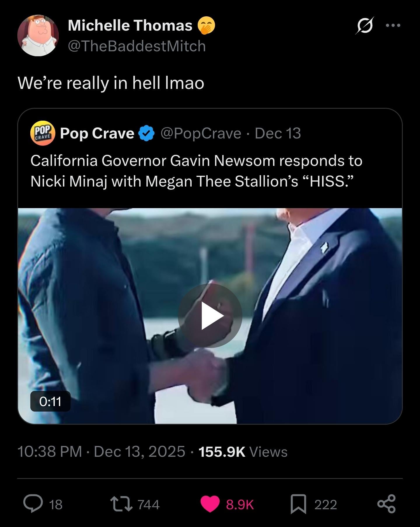This screenshot has height=527, width=420.
Task: Open the three-dot more options menu
Action: 393,26
